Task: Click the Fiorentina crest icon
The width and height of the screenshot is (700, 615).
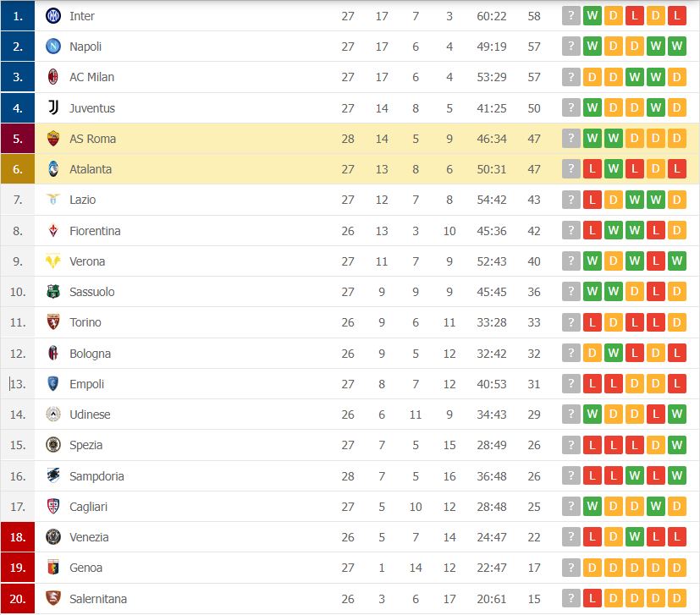Action: tap(53, 231)
